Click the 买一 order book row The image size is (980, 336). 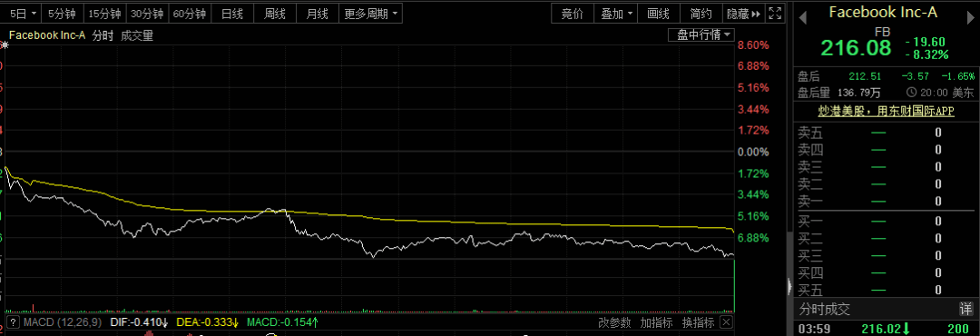(887, 221)
